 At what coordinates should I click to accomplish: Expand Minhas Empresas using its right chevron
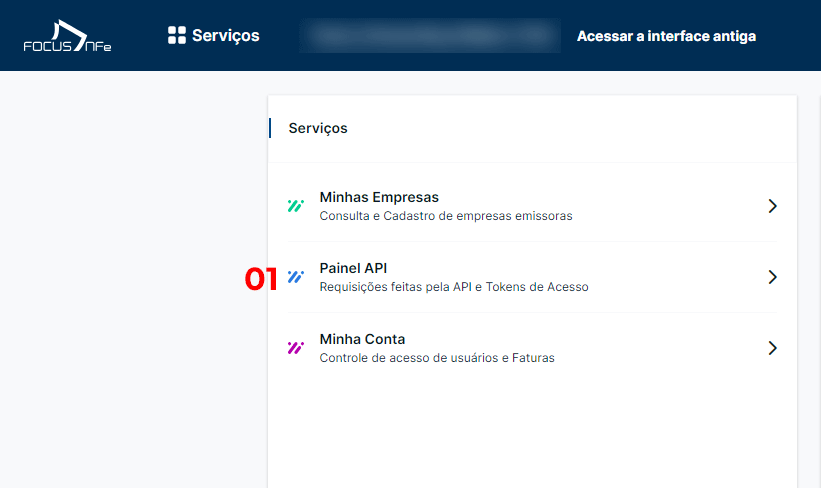[772, 206]
